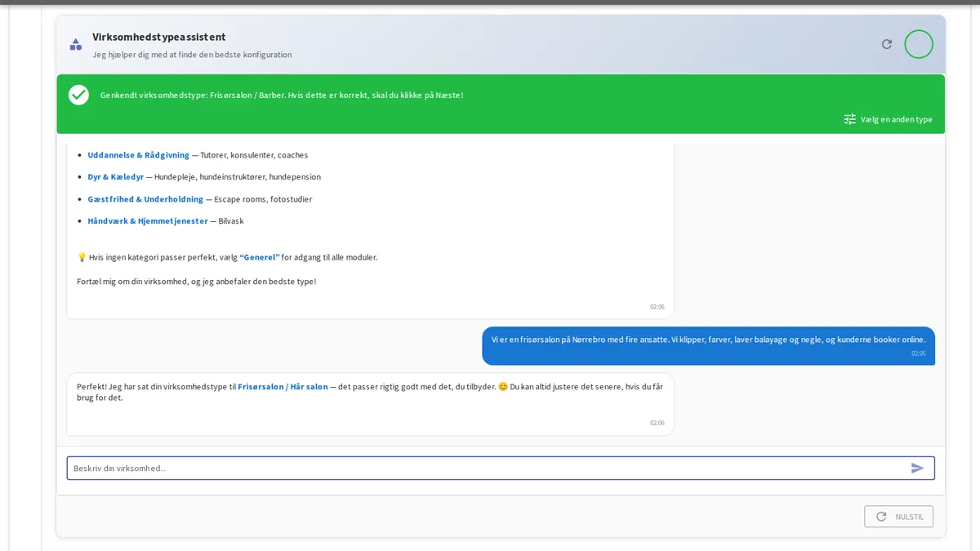Click the Genkendt virksomhedstype banner text
The height and width of the screenshot is (551, 980).
pos(282,96)
